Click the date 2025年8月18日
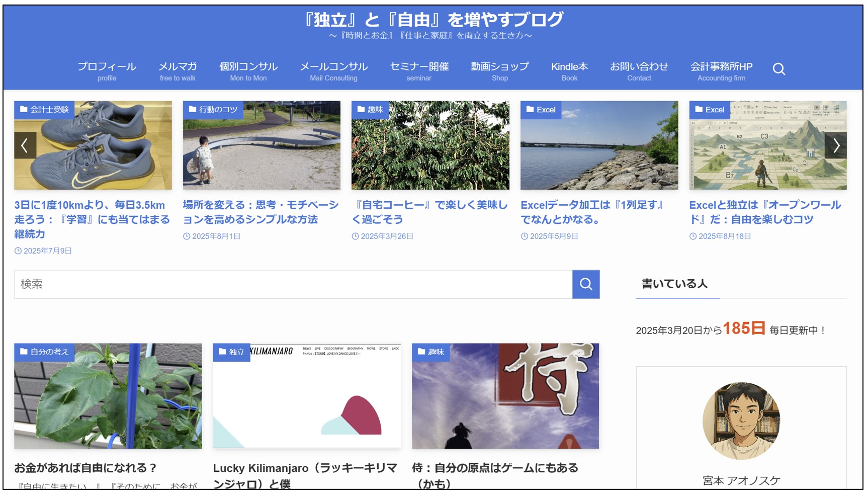Image resolution: width=868 pixels, height=491 pixels. click(x=725, y=236)
